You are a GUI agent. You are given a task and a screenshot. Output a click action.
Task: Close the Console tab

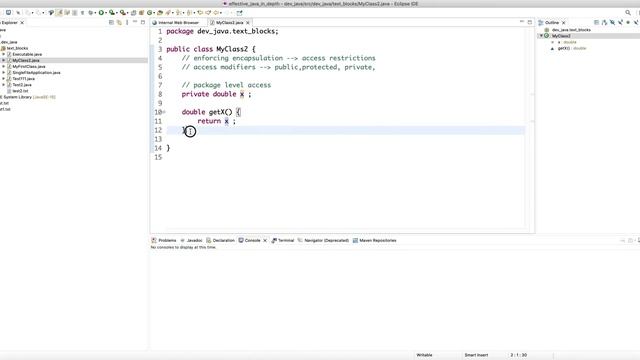265,240
